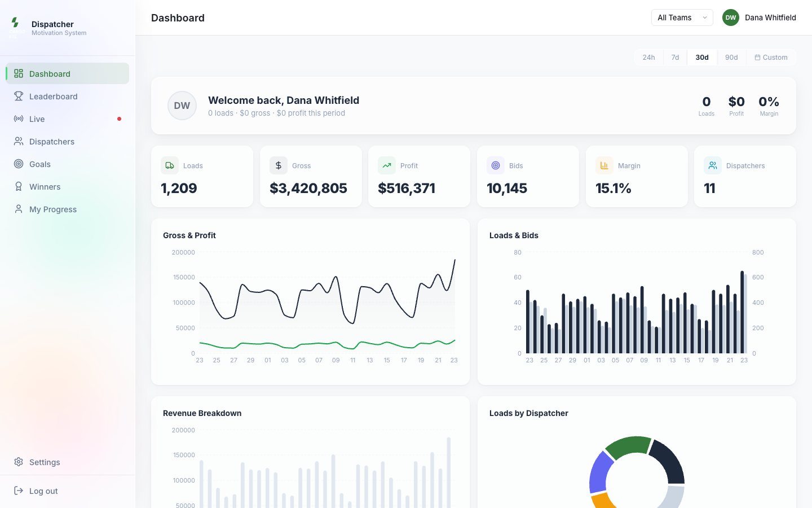Screen dimensions: 812x508
Task: Click the 0% Margin summary in the welcome card
Action: coord(769,106)
